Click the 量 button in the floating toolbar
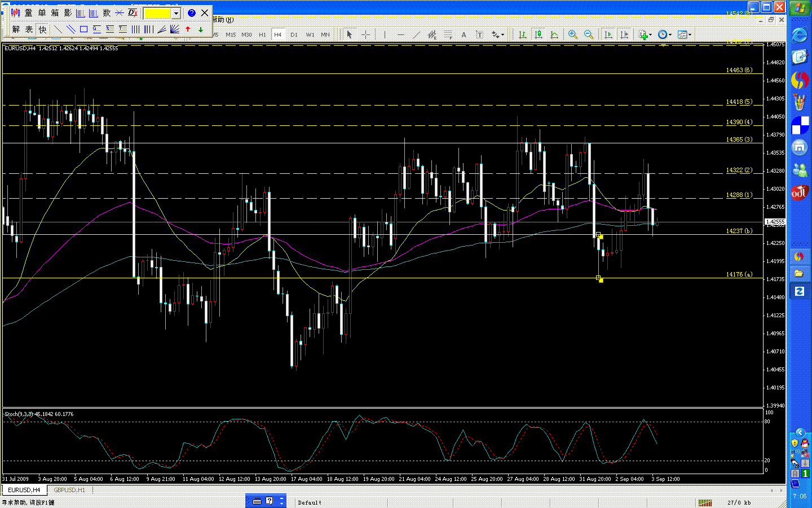This screenshot has height=508, width=812. (29, 13)
